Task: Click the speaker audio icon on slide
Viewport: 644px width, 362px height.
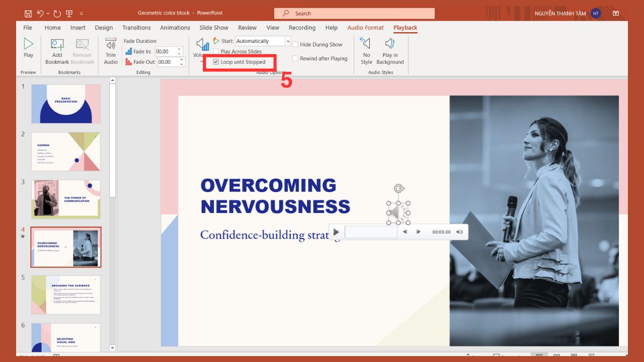Action: click(x=398, y=213)
